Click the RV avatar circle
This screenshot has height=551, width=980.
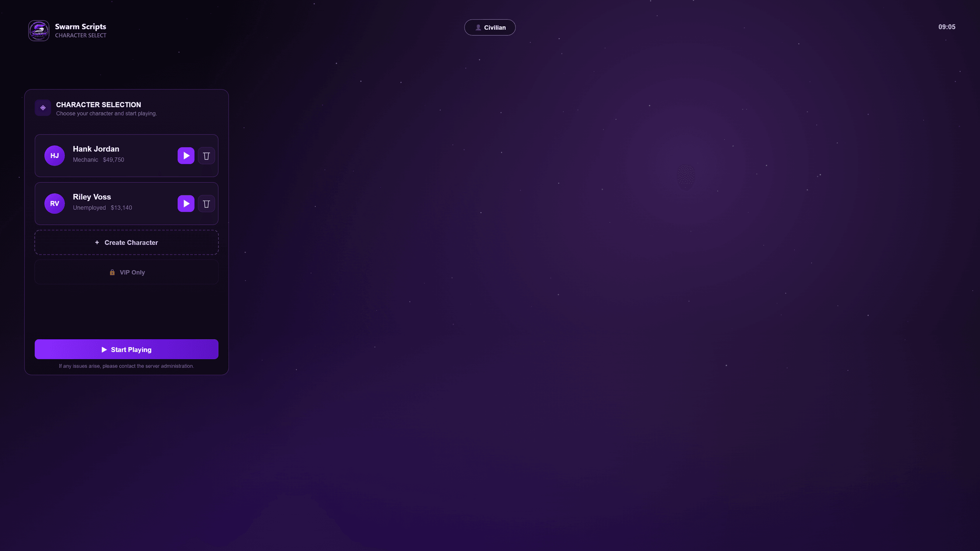[54, 204]
